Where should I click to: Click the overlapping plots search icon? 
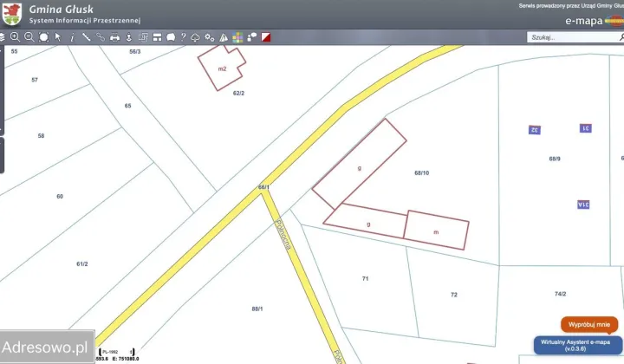tap(143, 37)
